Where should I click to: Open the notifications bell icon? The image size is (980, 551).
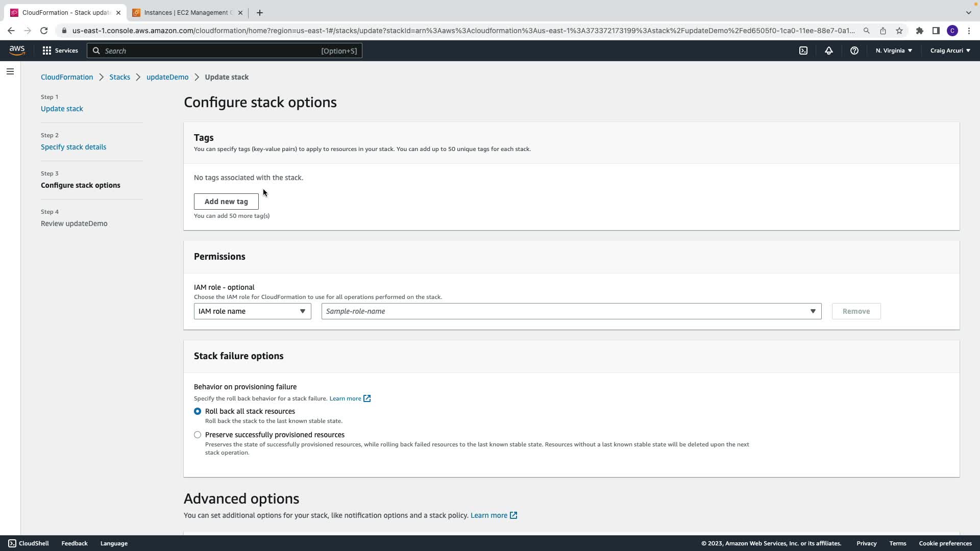click(829, 51)
